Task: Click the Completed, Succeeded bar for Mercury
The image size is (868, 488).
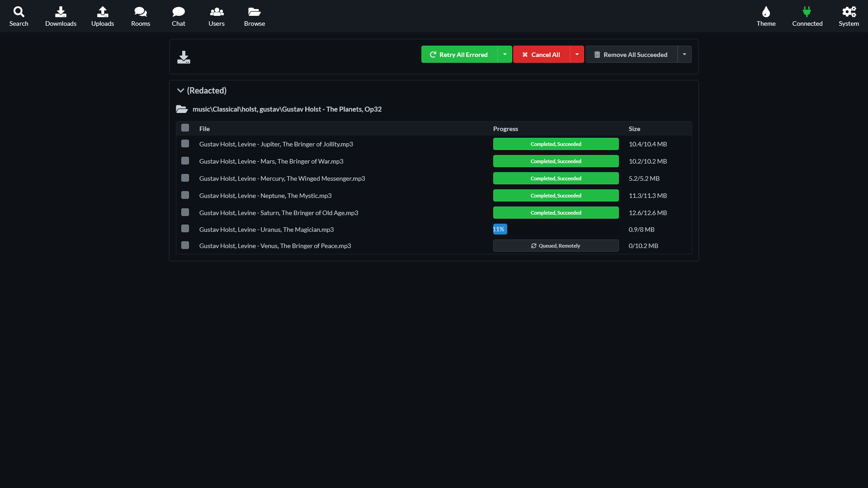Action: coord(556,178)
